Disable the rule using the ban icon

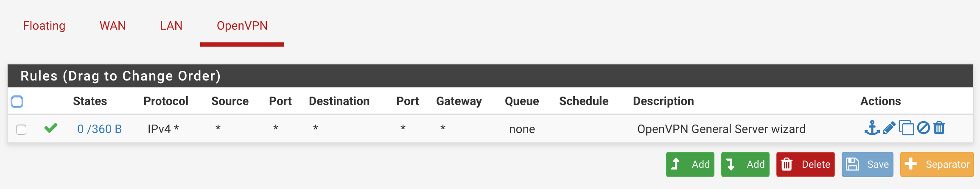coord(923,128)
